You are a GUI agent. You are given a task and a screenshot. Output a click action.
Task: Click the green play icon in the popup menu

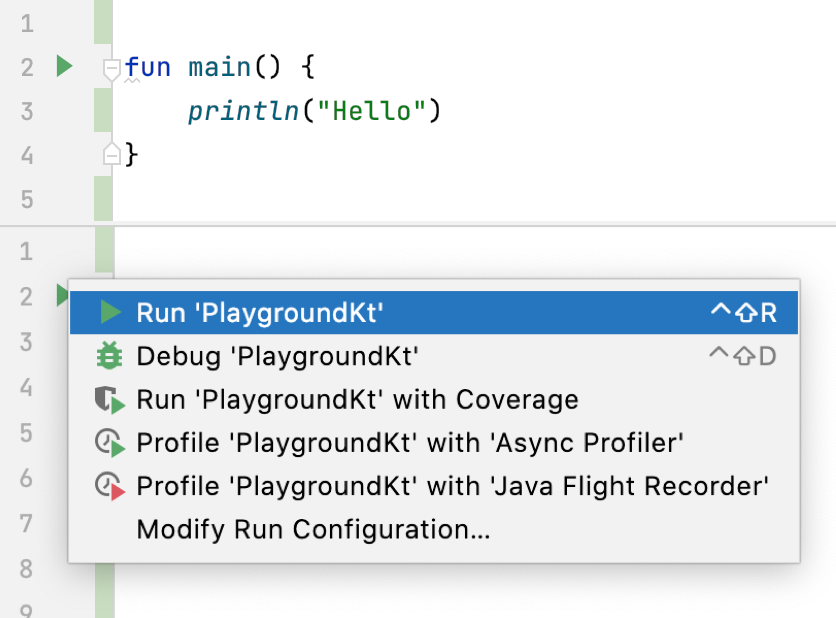tap(110, 313)
